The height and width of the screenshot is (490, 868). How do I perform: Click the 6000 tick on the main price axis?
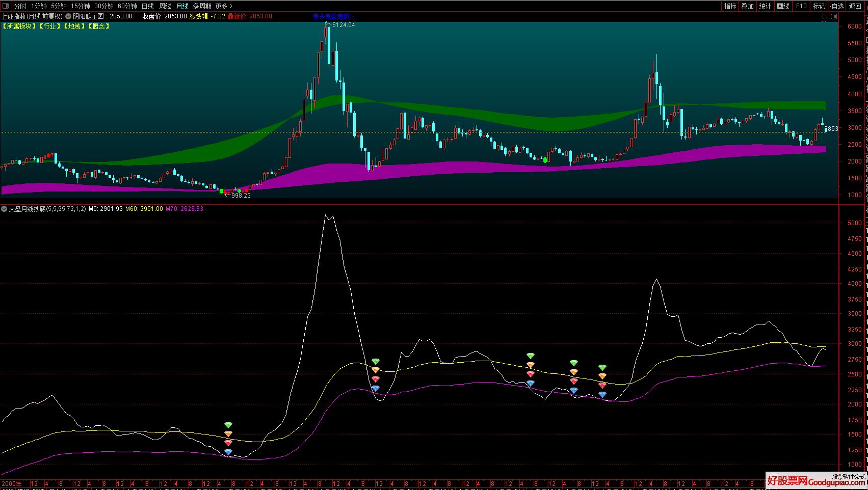pyautogui.click(x=854, y=26)
